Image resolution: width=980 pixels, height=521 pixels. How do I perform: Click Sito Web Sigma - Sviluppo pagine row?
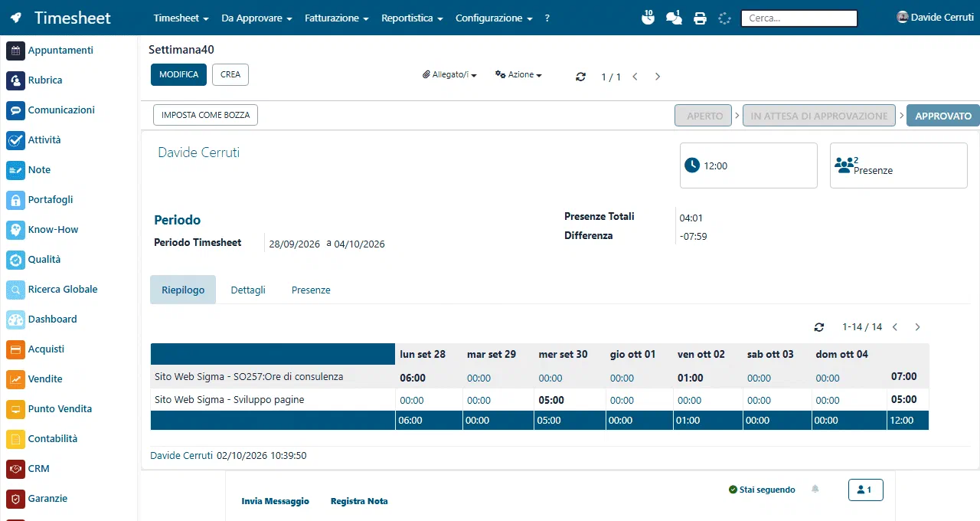pos(539,400)
